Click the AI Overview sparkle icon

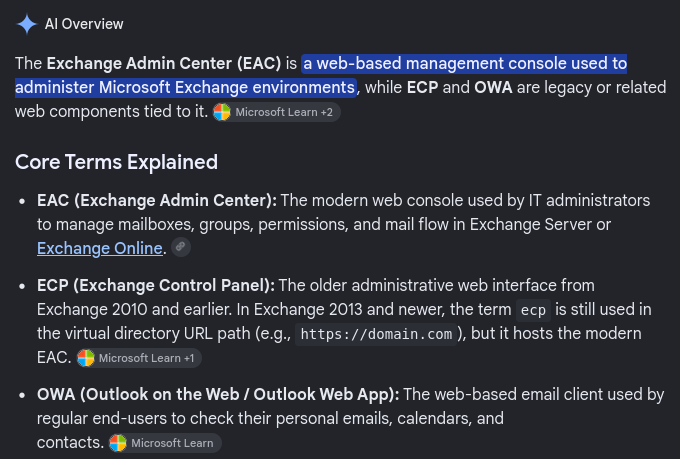[27, 24]
